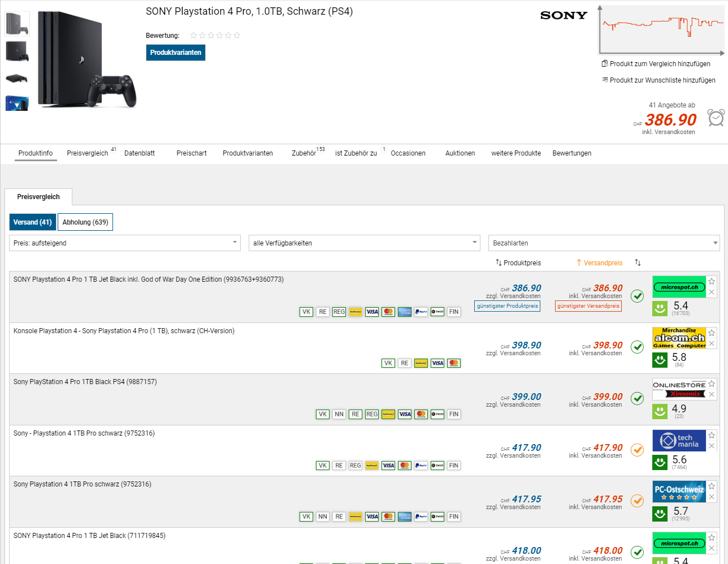This screenshot has width=728, height=564.
Task: Open the price history chart thumbnail
Action: click(661, 30)
